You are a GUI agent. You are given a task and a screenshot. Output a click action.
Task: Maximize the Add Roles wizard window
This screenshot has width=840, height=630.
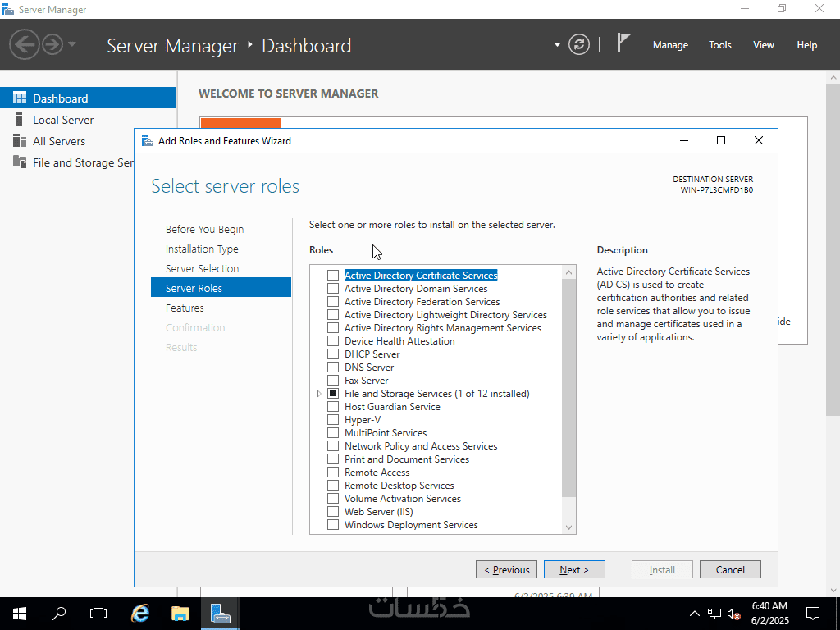click(x=721, y=140)
